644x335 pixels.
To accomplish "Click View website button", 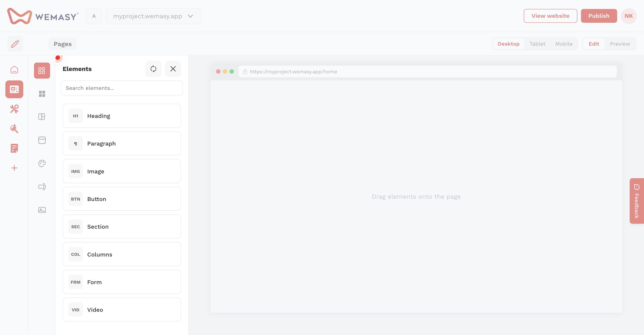I will 550,16.
